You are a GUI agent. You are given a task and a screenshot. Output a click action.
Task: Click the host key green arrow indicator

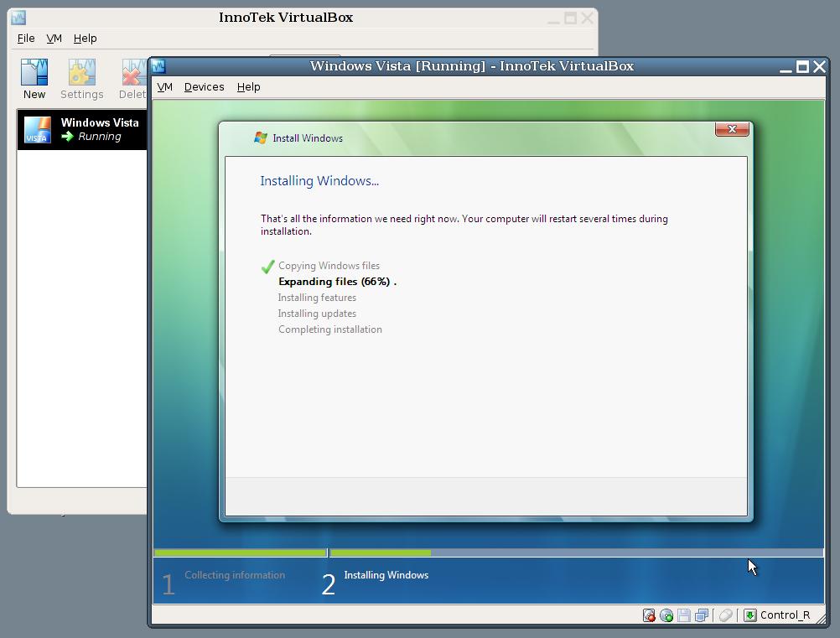click(x=750, y=615)
